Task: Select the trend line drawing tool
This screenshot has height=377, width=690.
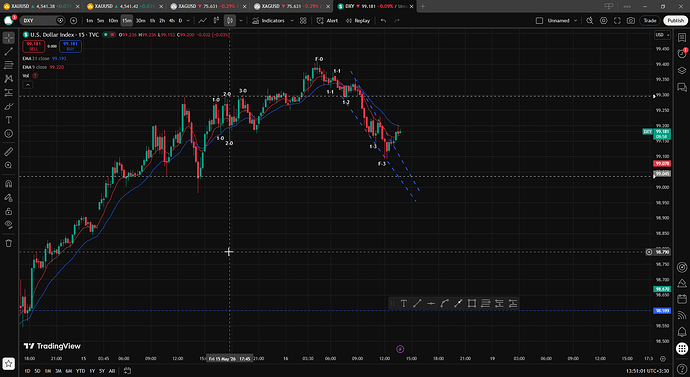Action: [8, 51]
